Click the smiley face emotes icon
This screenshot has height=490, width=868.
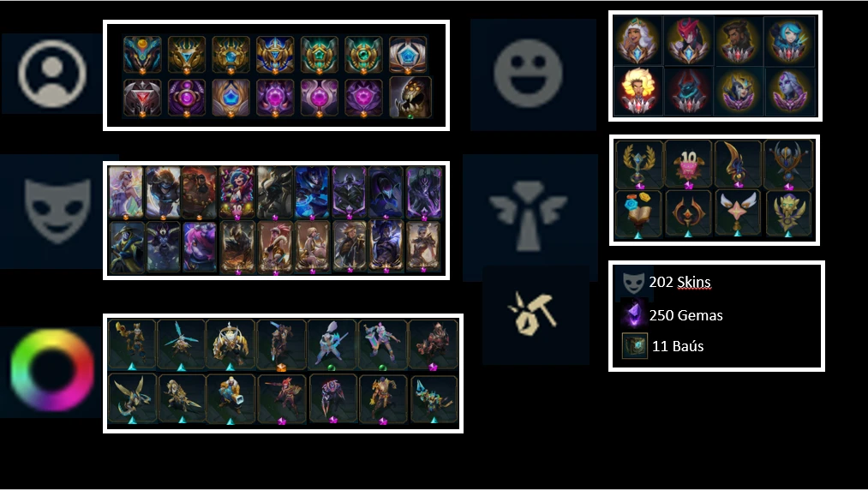[x=528, y=74]
